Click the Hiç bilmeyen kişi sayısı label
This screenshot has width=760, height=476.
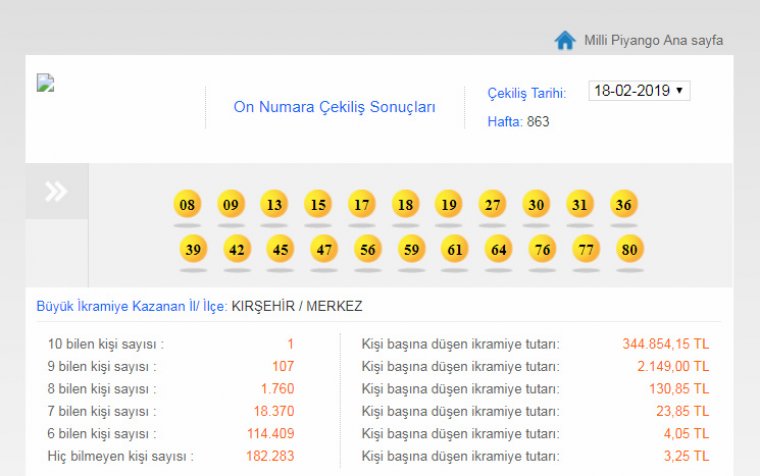tap(120, 456)
